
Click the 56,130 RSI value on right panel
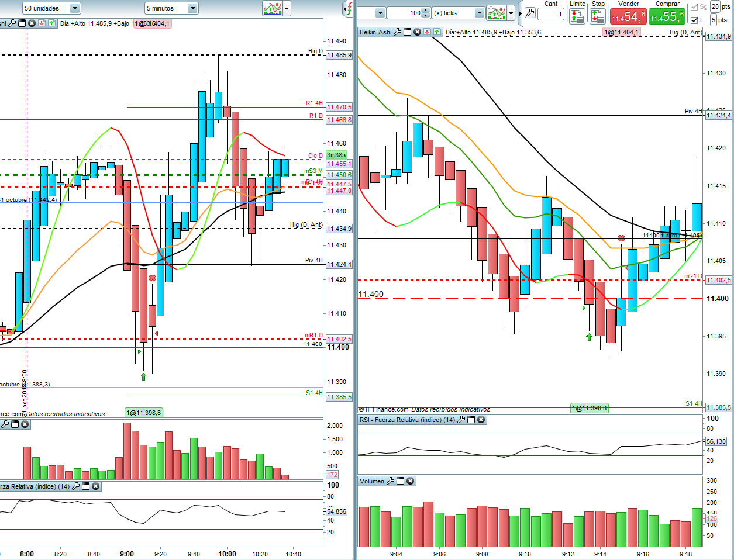(x=716, y=442)
